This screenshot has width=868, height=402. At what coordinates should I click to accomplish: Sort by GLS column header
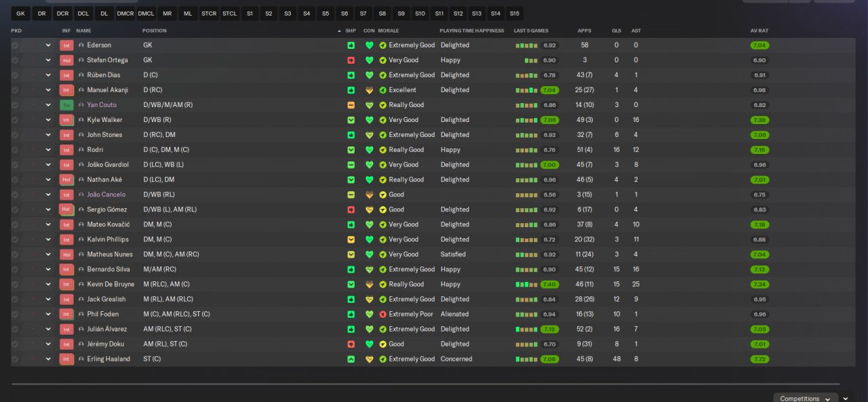[616, 31]
